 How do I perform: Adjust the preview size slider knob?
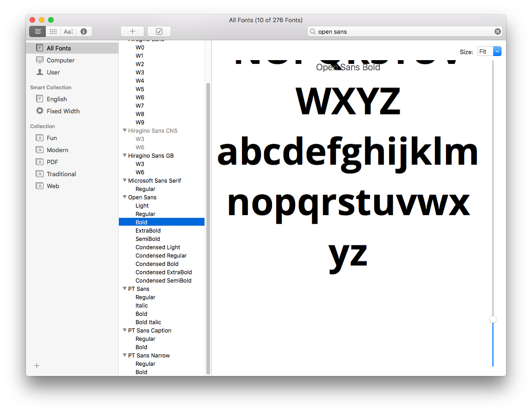click(493, 320)
